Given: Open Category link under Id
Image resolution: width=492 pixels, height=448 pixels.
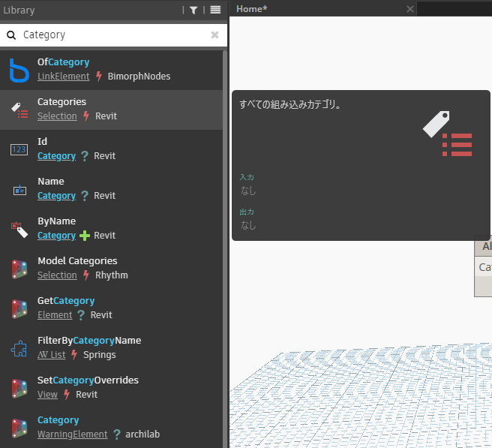Looking at the screenshot, I should tap(56, 156).
